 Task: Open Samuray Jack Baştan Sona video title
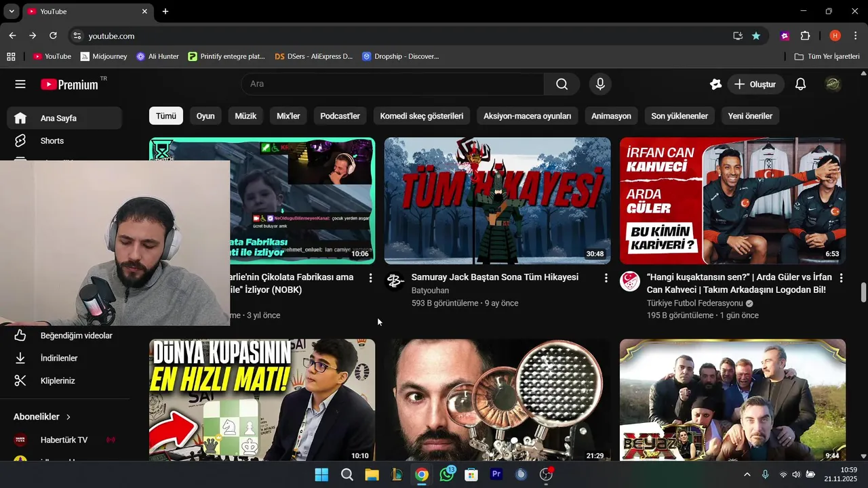(495, 277)
